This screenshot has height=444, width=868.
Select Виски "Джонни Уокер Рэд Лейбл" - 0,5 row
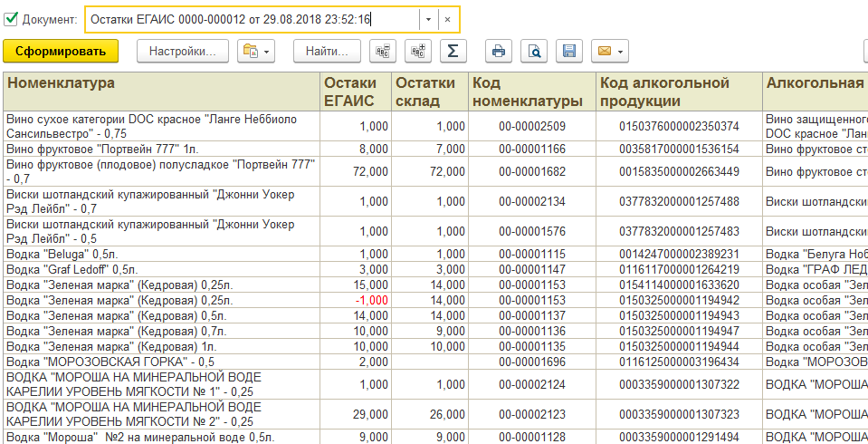tap(162, 232)
